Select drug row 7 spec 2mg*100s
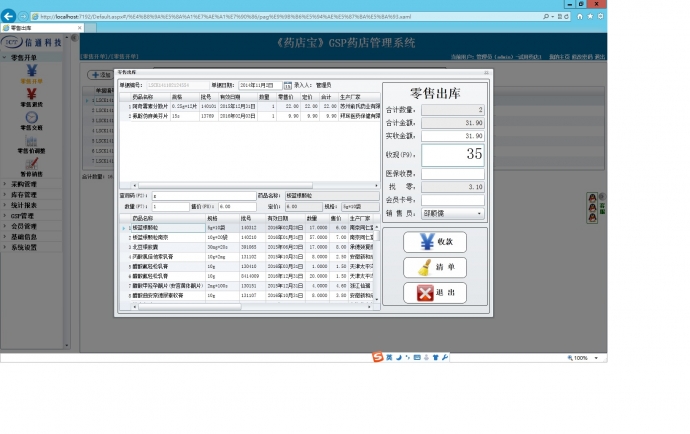 (247, 286)
